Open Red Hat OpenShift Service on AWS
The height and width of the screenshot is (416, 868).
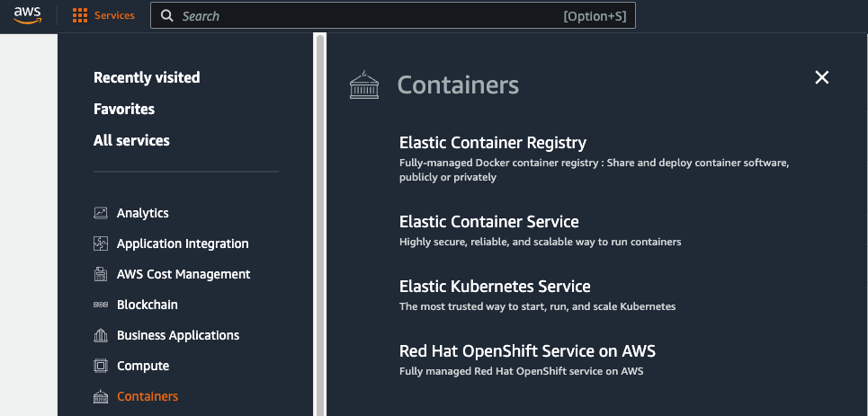pyautogui.click(x=528, y=351)
